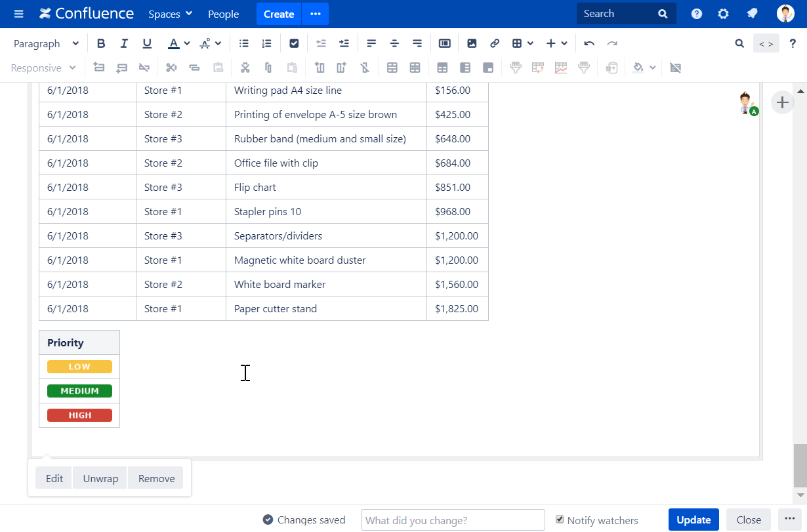
Task: Open the Paragraph style dropdown
Action: coord(45,43)
